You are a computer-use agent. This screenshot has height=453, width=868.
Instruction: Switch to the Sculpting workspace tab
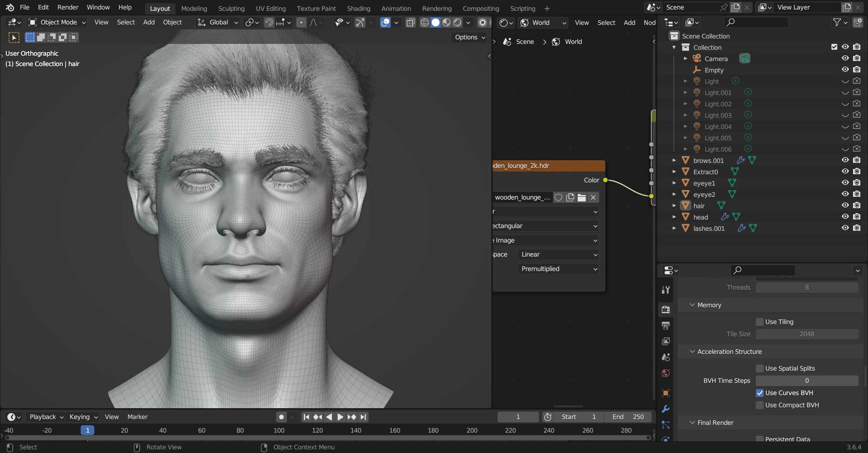[231, 8]
